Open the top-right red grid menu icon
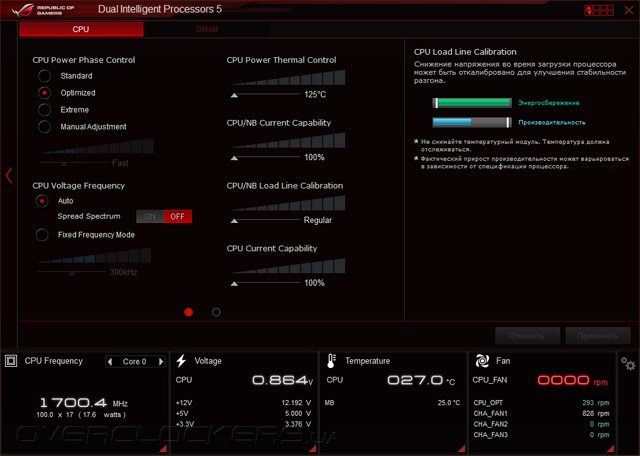This screenshot has height=456, width=640. pos(599,10)
